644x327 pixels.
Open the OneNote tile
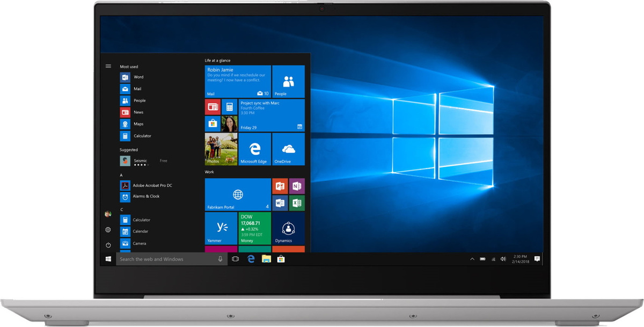click(x=296, y=186)
